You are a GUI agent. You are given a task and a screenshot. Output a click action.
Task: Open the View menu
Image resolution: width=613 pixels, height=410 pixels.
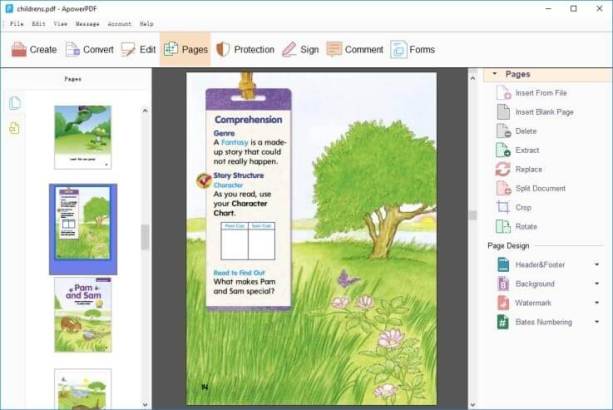pos(60,24)
